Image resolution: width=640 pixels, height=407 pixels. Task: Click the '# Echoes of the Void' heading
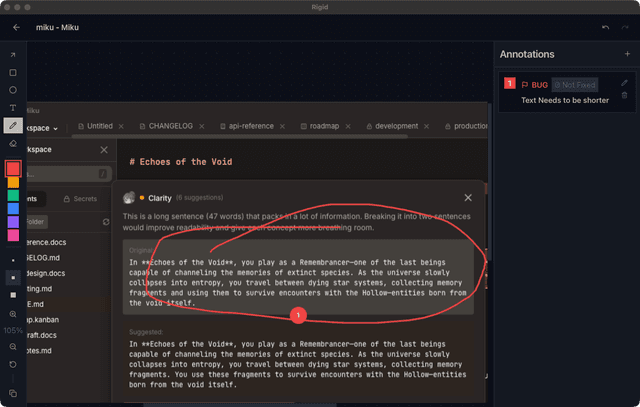[181, 162]
